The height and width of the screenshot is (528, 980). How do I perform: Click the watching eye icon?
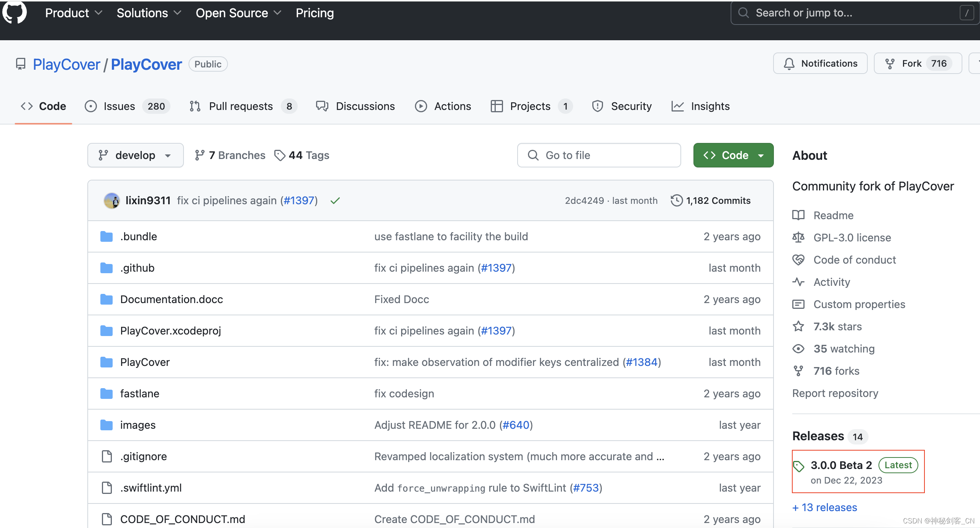(x=798, y=349)
